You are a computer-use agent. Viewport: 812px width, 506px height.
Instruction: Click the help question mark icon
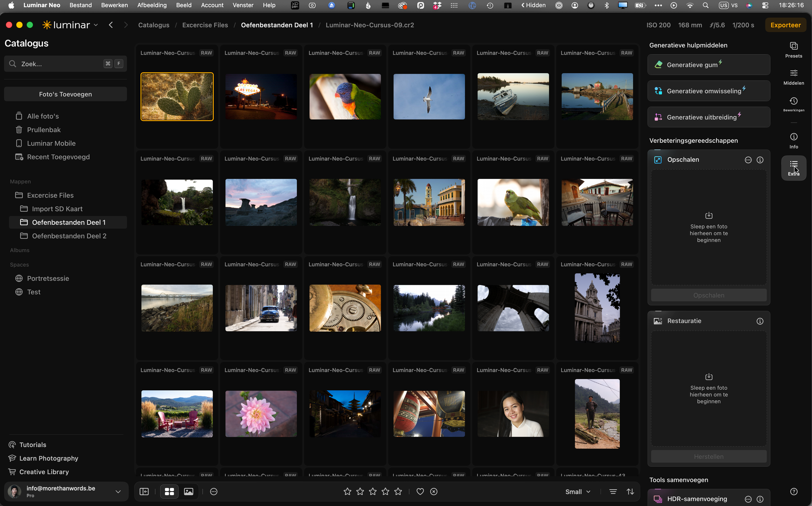pyautogui.click(x=793, y=491)
